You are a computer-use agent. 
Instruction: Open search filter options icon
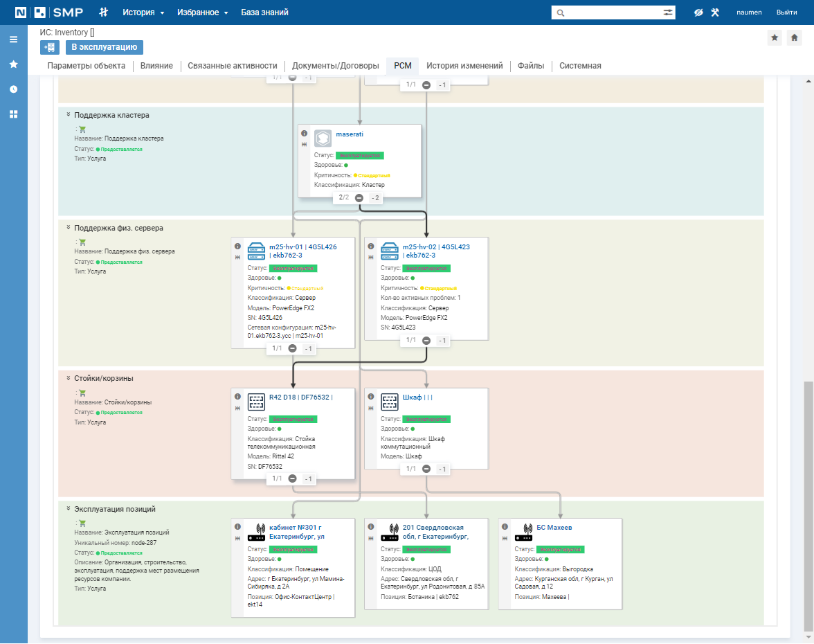[x=667, y=12]
